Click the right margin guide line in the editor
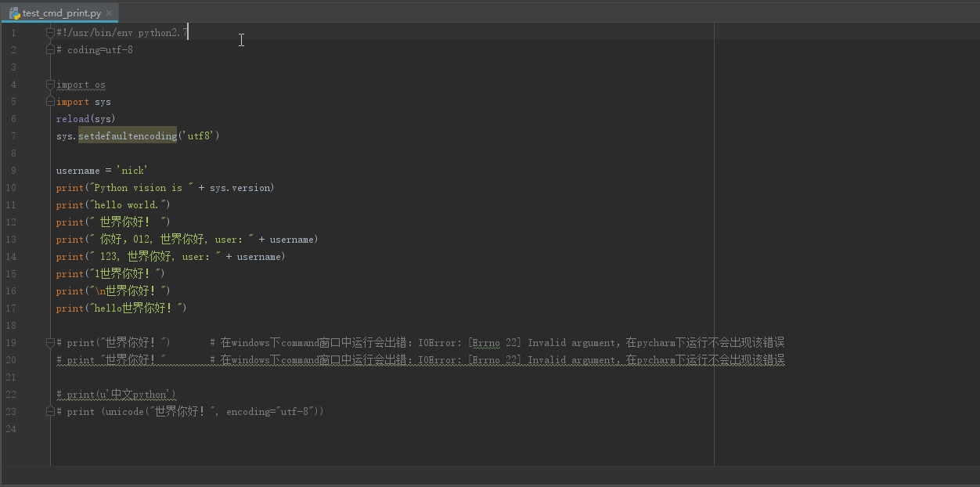The image size is (980, 487). click(x=714, y=235)
